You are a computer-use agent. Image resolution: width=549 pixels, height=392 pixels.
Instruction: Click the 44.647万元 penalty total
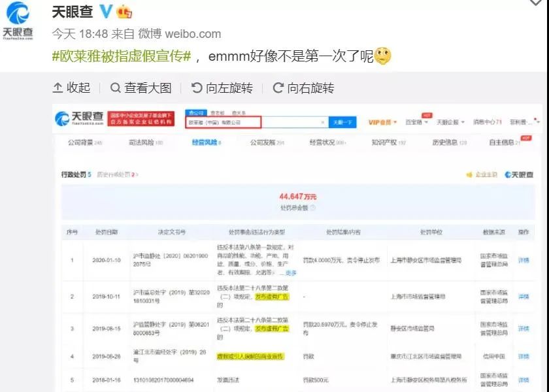click(298, 197)
